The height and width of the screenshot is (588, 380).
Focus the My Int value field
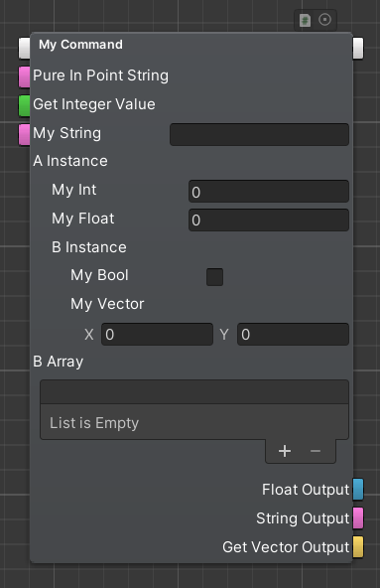pyautogui.click(x=269, y=192)
